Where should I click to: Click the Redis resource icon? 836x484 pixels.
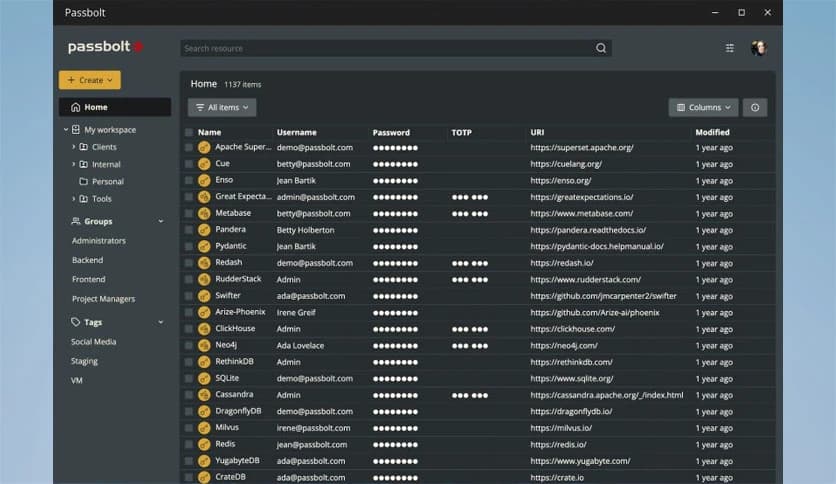[x=204, y=445]
